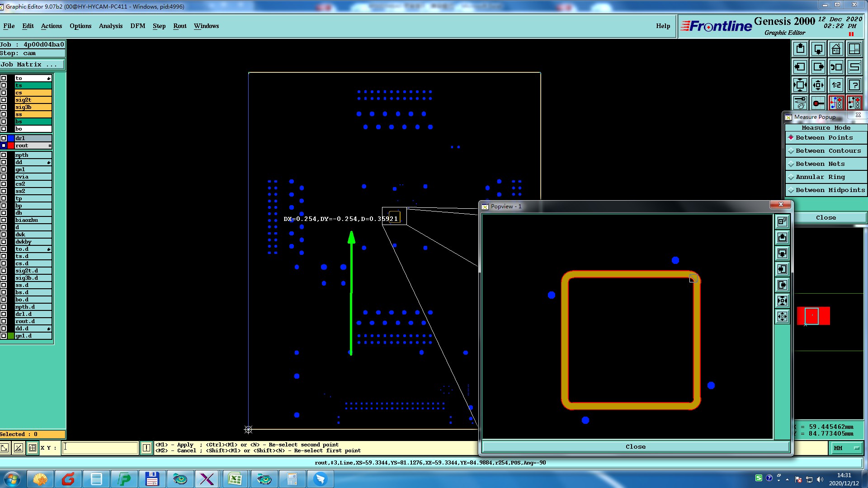
Task: Click Close button in Popview window
Action: [635, 446]
